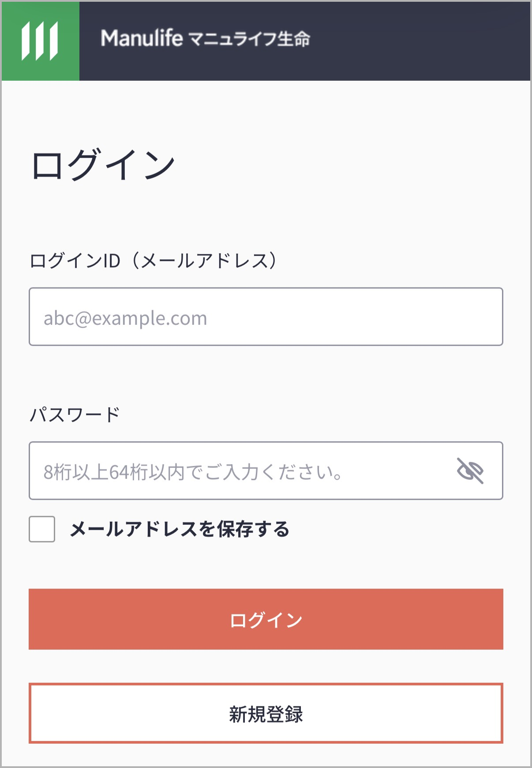Focus the ログインID email input field
Image resolution: width=532 pixels, height=768 pixels.
coord(266,316)
